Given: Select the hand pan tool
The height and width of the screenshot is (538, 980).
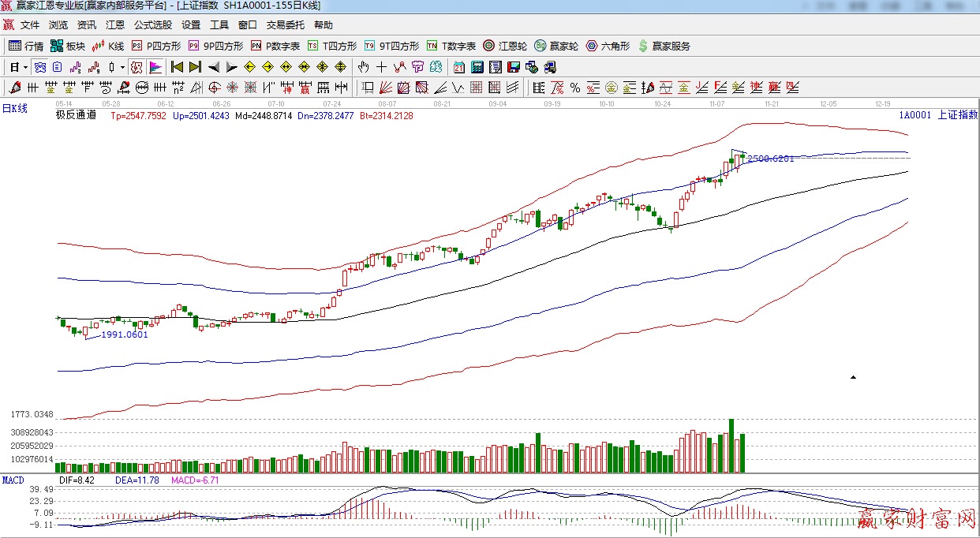Looking at the screenshot, I should [x=364, y=67].
